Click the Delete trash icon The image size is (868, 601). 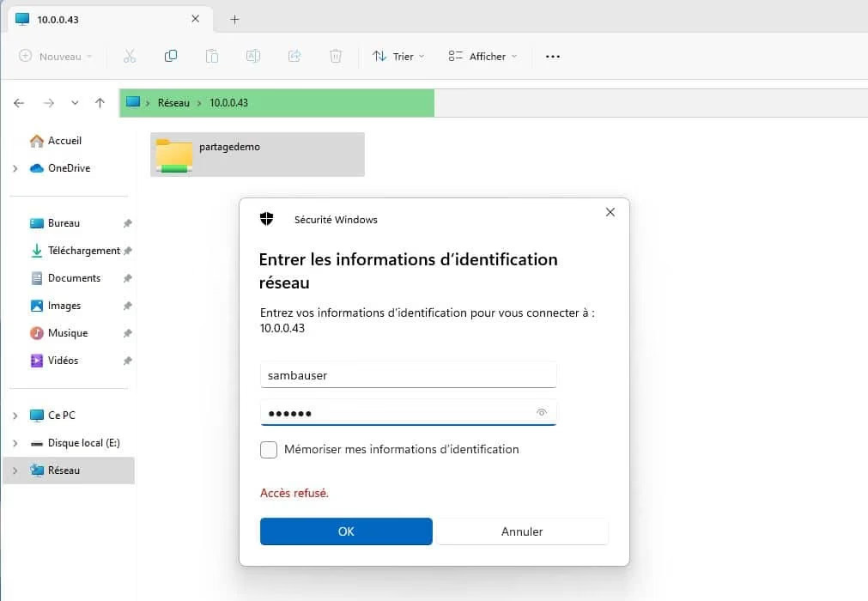336,57
